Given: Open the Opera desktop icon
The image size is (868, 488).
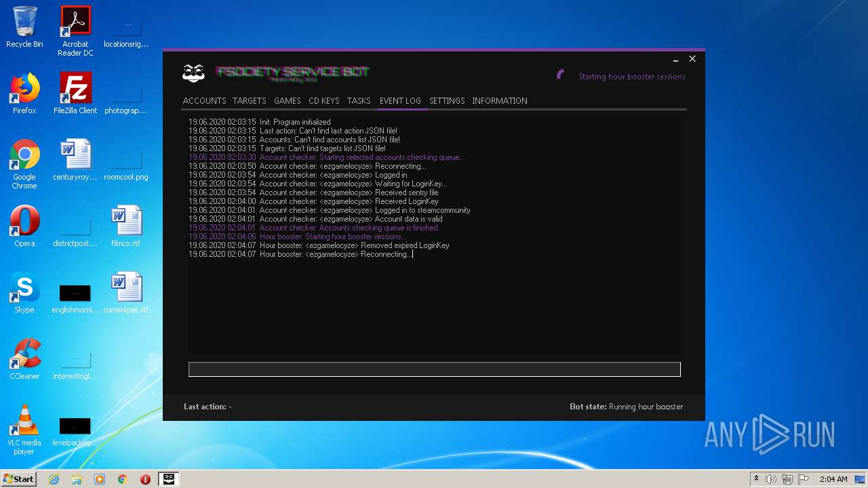Looking at the screenshot, I should 24,226.
